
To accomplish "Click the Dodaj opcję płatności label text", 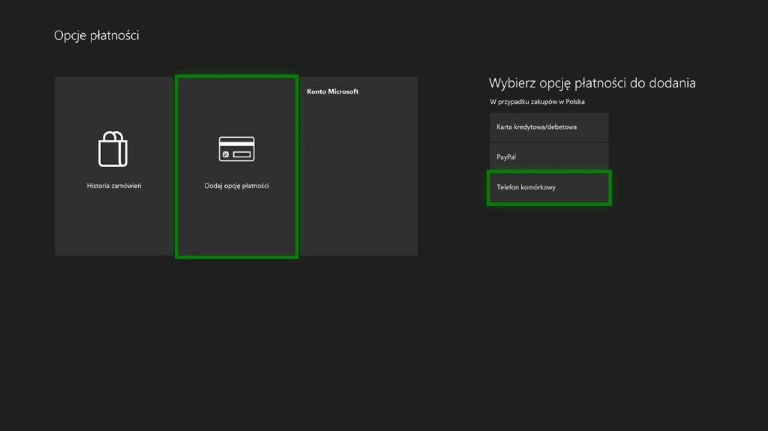I will tap(236, 186).
